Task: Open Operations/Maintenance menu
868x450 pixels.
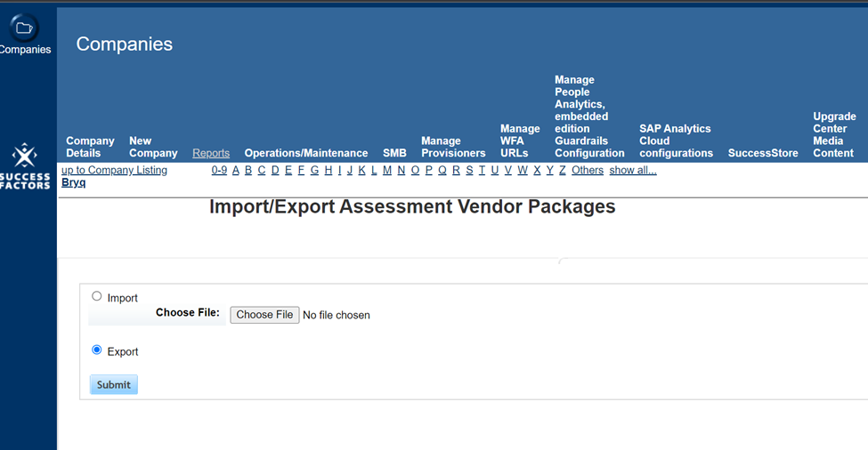Action: [x=306, y=153]
